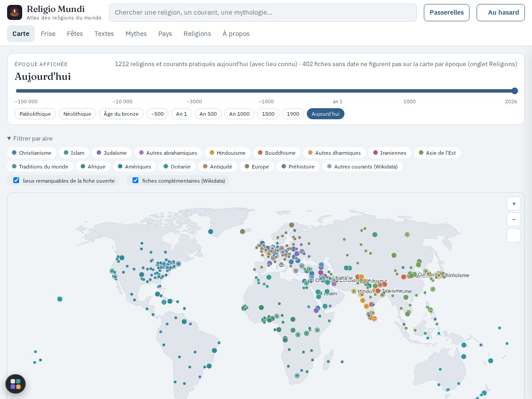Select the 1900 era button
532x399 pixels.
pos(293,114)
